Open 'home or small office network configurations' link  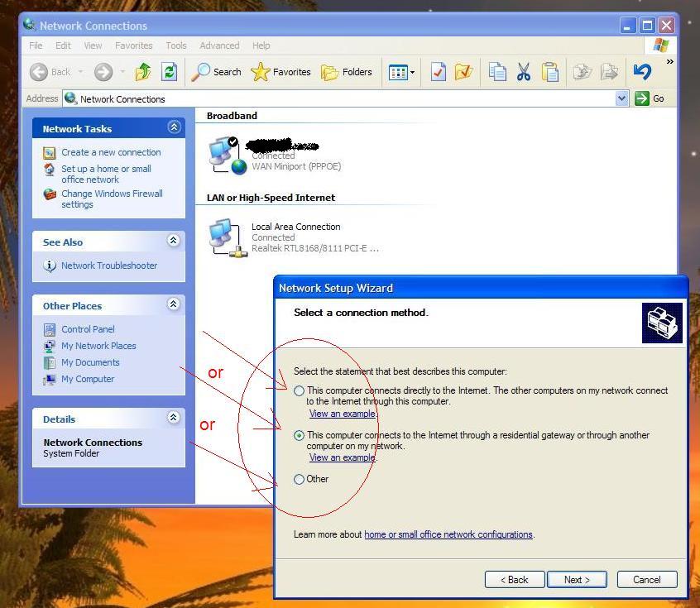pos(448,534)
